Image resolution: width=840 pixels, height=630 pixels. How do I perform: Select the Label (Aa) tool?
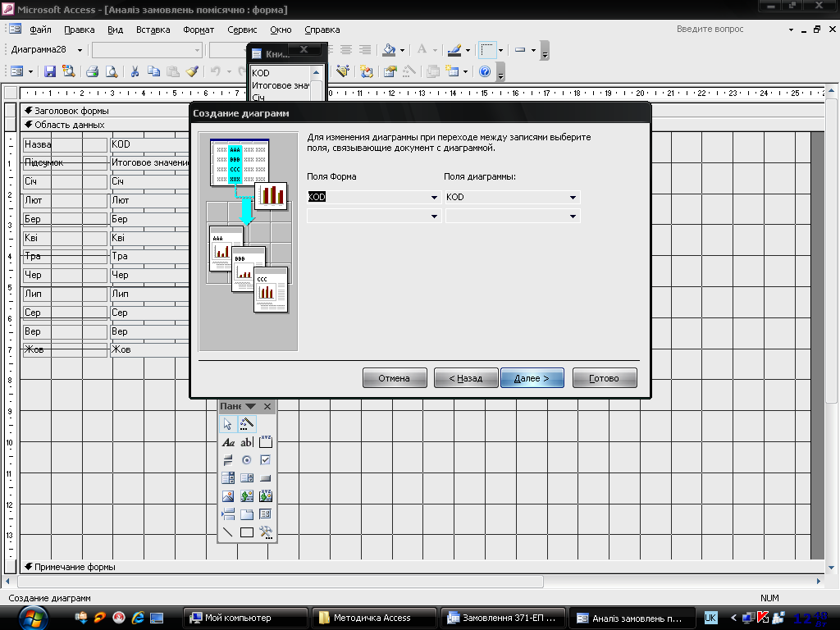click(x=228, y=442)
